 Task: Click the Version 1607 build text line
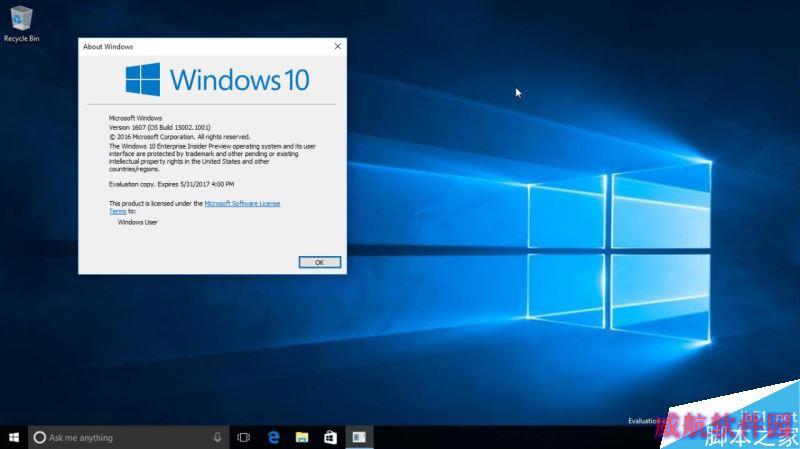tap(160, 127)
